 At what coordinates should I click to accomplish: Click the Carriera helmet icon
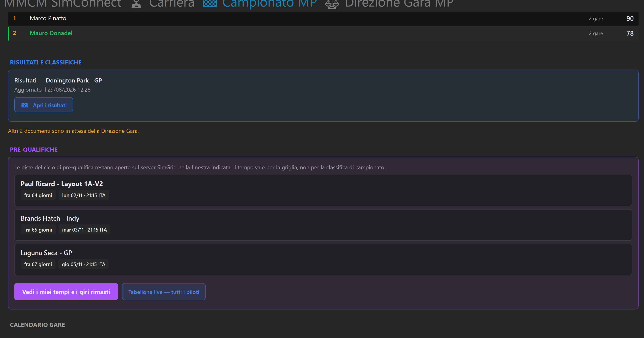(x=136, y=4)
